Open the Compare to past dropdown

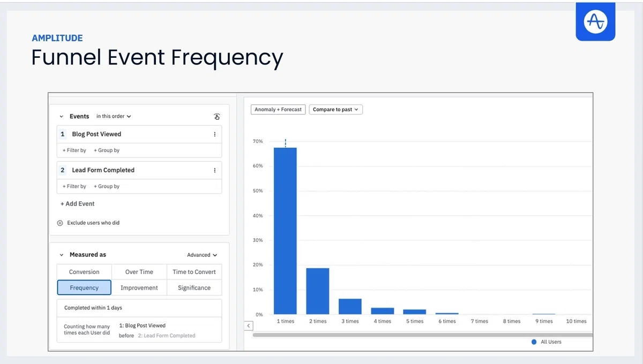coord(336,109)
